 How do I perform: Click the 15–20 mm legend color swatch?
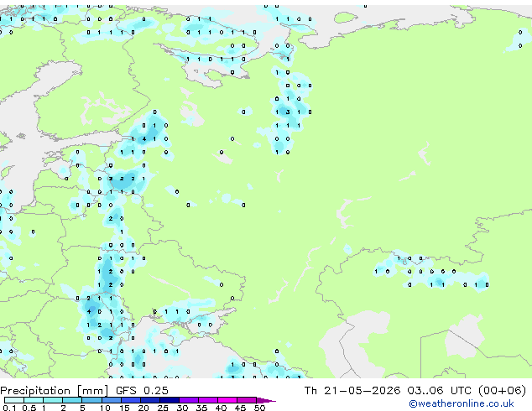(130, 400)
